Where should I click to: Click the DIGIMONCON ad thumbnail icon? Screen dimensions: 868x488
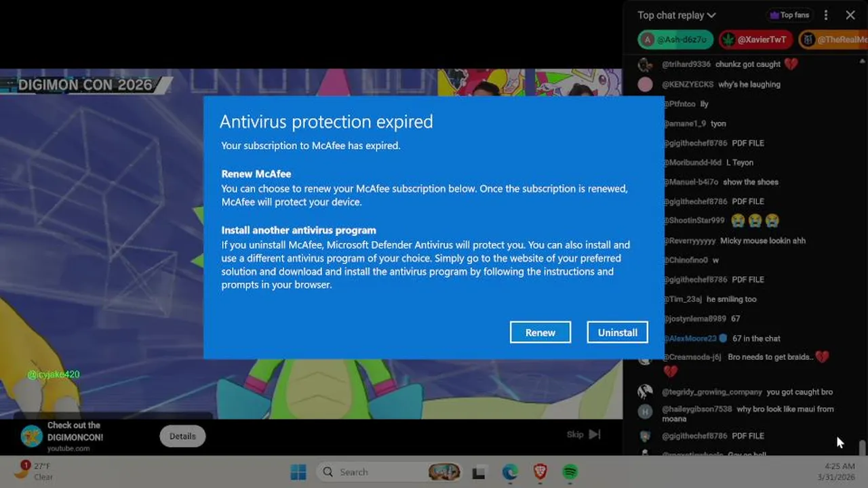click(31, 436)
